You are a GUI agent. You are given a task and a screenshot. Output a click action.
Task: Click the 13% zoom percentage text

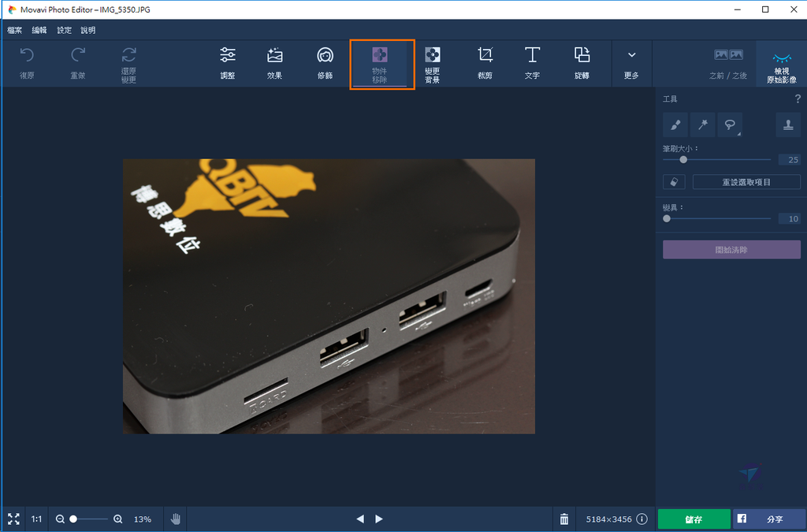click(143, 519)
